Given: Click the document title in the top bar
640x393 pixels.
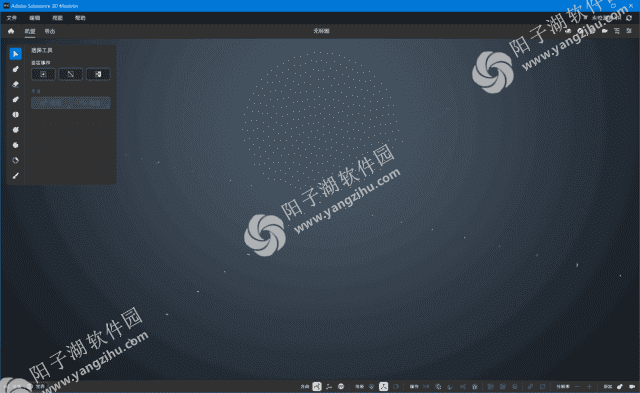Looking at the screenshot, I should point(321,31).
